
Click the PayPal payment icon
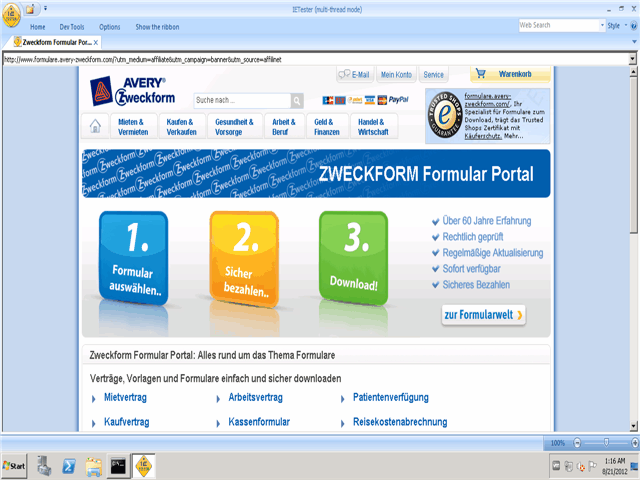(x=398, y=100)
